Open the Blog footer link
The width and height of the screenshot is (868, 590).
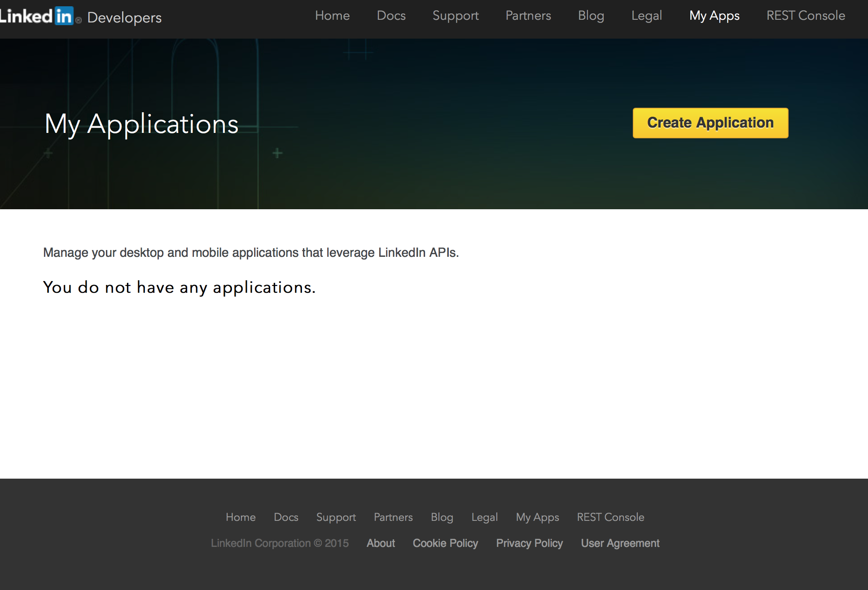442,517
